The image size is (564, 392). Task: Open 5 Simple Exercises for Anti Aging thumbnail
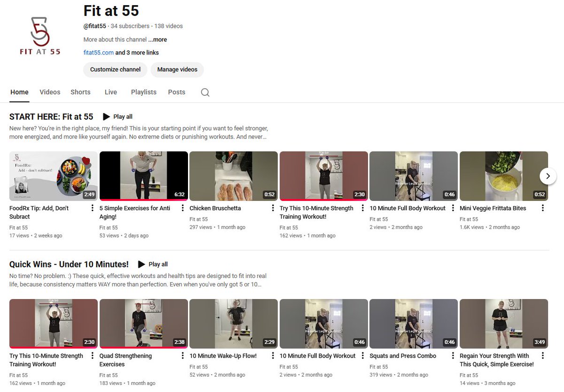[144, 176]
